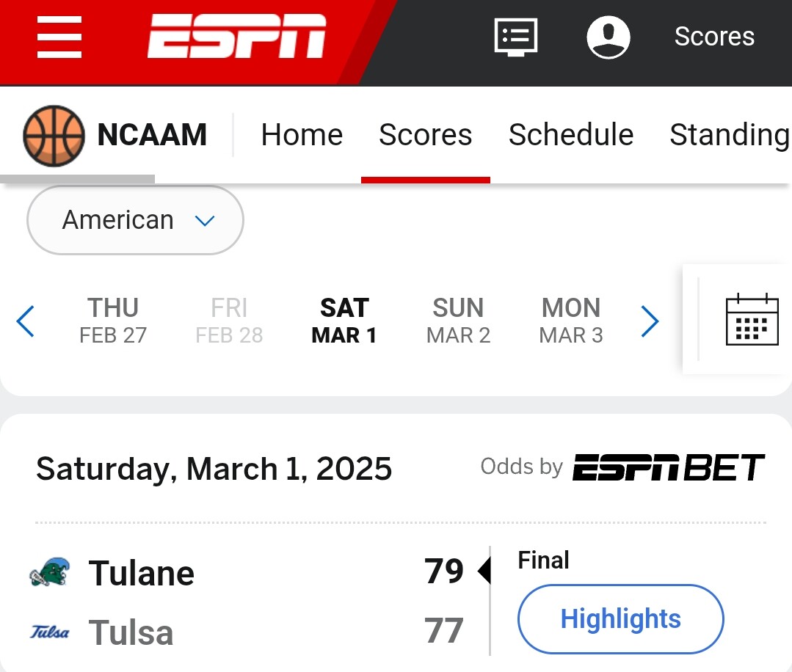792x672 pixels.
Task: Tap the NCAAM basketball icon
Action: pyautogui.click(x=54, y=135)
